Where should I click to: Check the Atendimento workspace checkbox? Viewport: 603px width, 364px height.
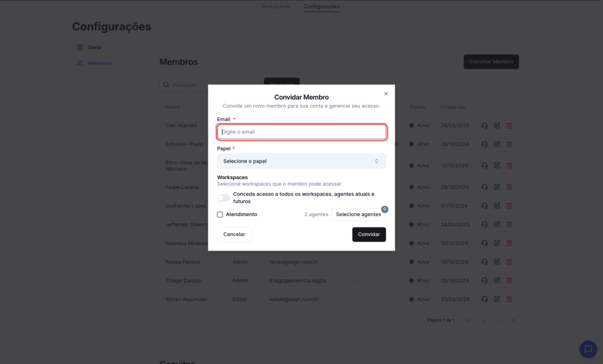tap(220, 214)
